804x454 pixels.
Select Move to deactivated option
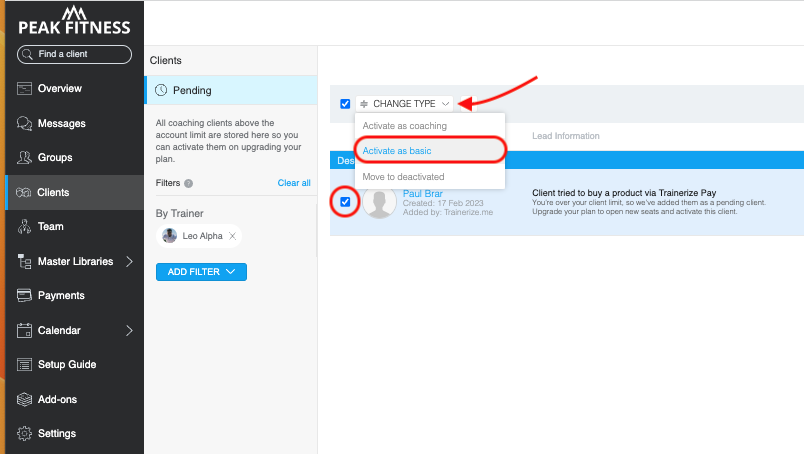(403, 177)
